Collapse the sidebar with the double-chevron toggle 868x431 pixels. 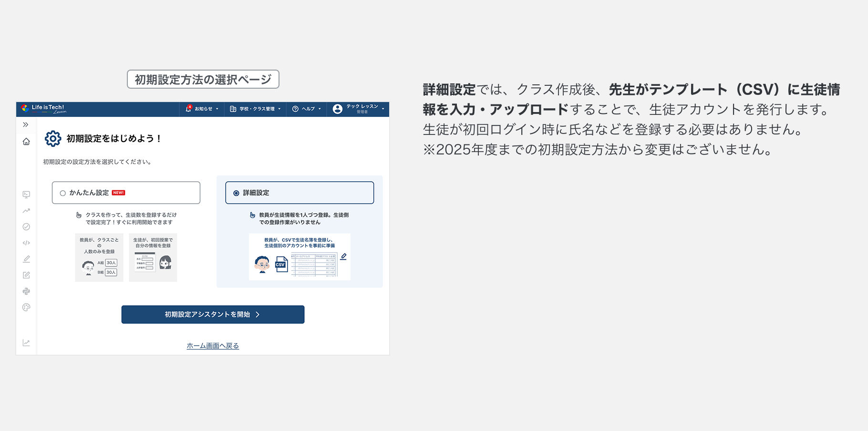[26, 124]
